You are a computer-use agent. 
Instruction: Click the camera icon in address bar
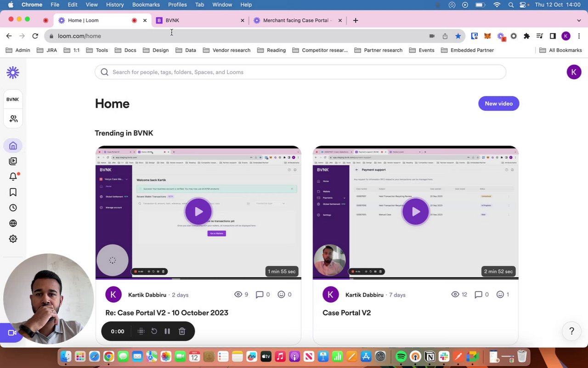click(x=432, y=36)
